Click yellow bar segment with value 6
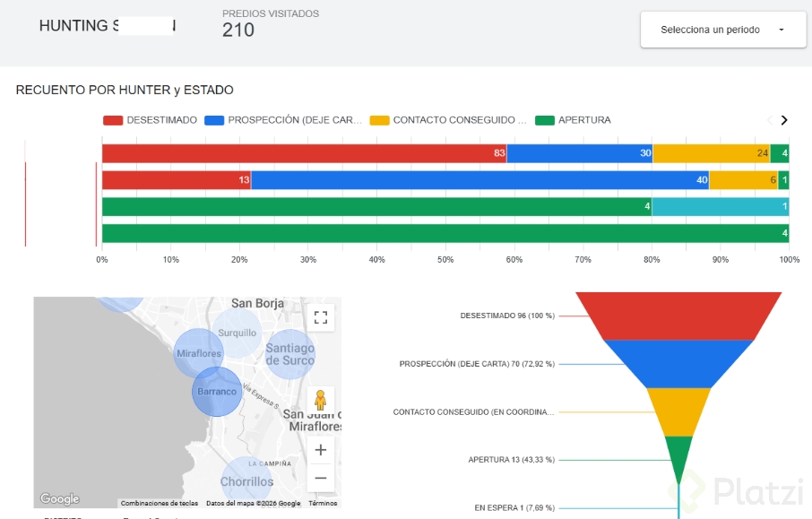Screen dimensions: 812x519 coord(744,180)
